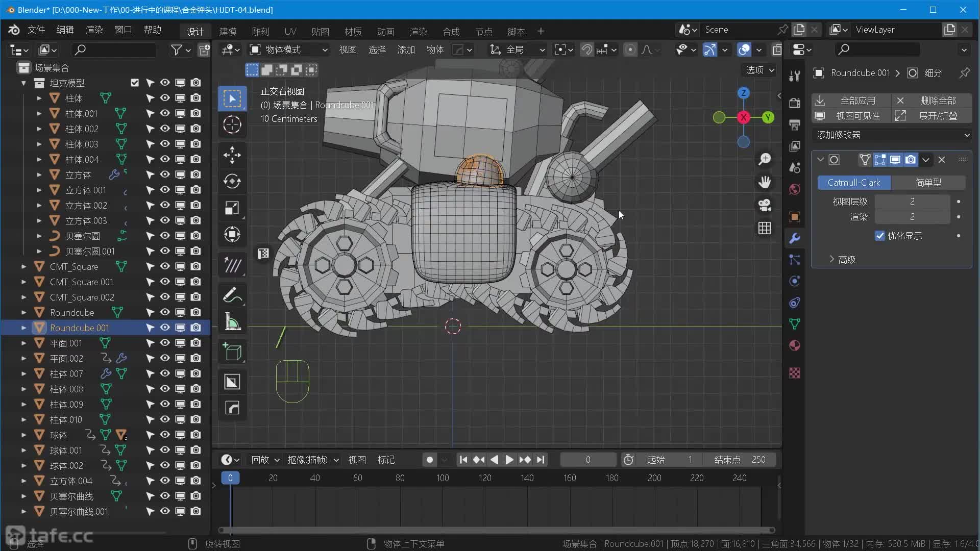Toggle orthographic grid view icon in viewport
The image size is (980, 551).
tap(764, 228)
